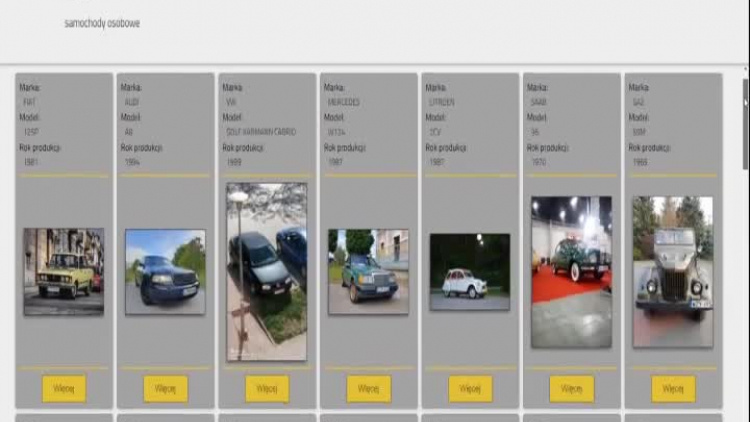The height and width of the screenshot is (422, 750).
Task: Show more info for the Saab card
Action: [571, 388]
